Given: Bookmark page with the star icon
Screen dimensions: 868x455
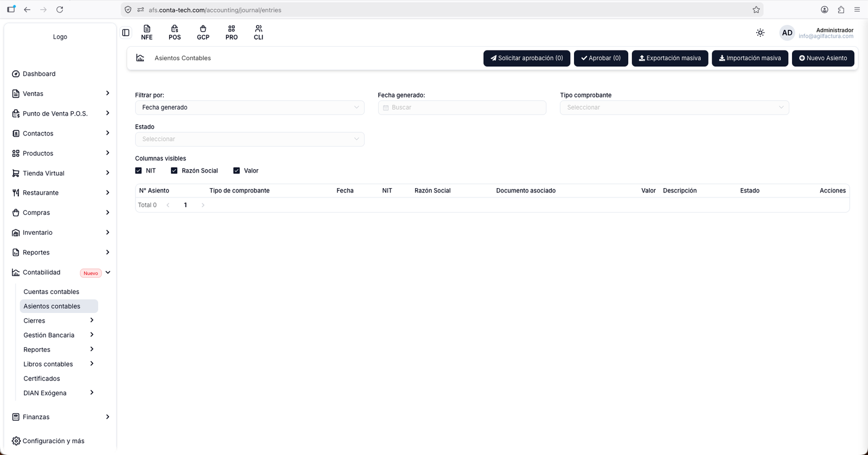Looking at the screenshot, I should coord(756,10).
